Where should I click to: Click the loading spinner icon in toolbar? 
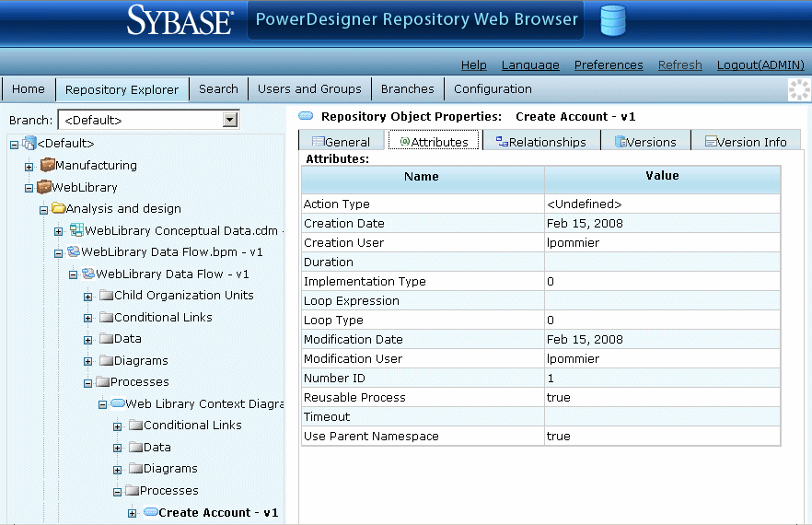coord(798,89)
